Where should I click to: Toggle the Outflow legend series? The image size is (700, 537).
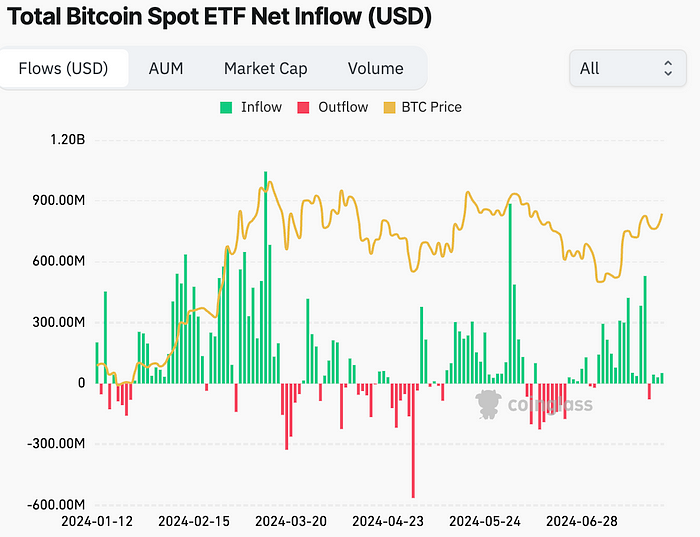point(333,108)
